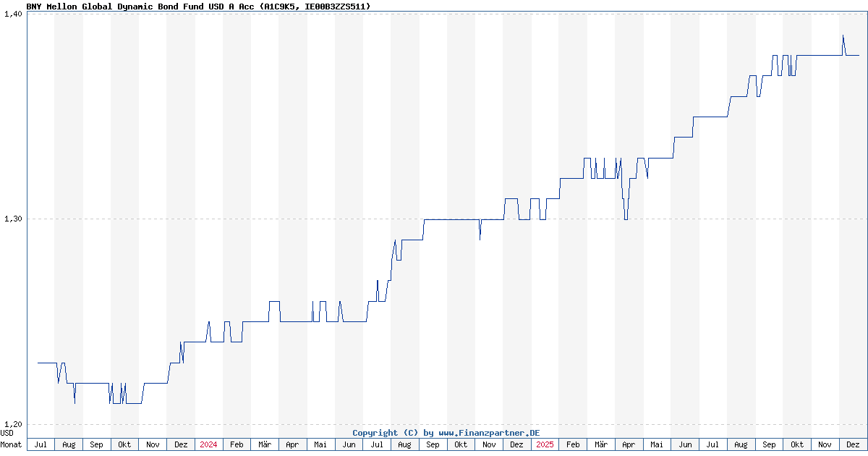Viewport: 868px width, 456px height.
Task: Select the first Dez month label
Action: (179, 444)
